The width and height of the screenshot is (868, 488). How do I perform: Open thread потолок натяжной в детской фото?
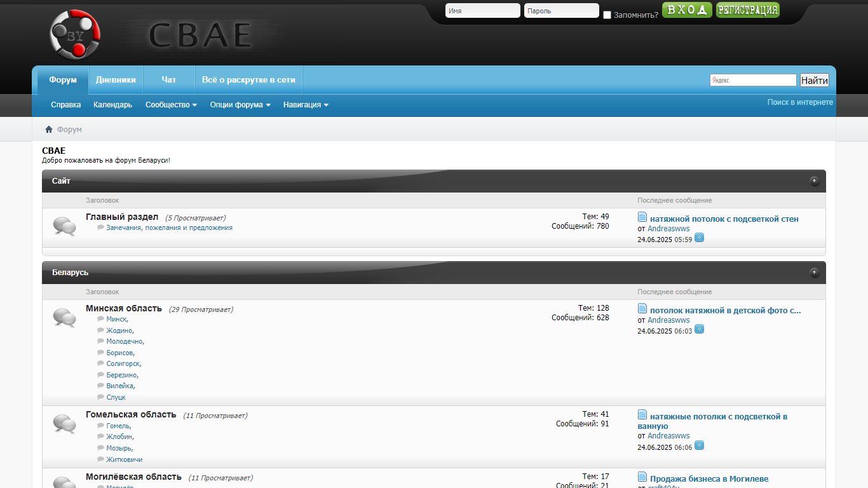[x=726, y=311]
